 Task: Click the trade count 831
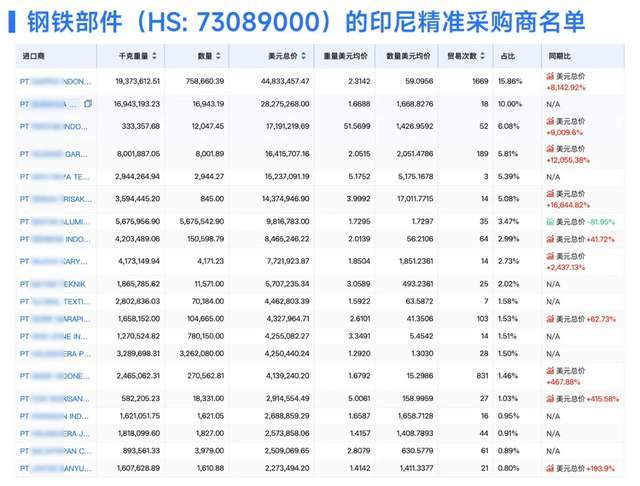482,376
